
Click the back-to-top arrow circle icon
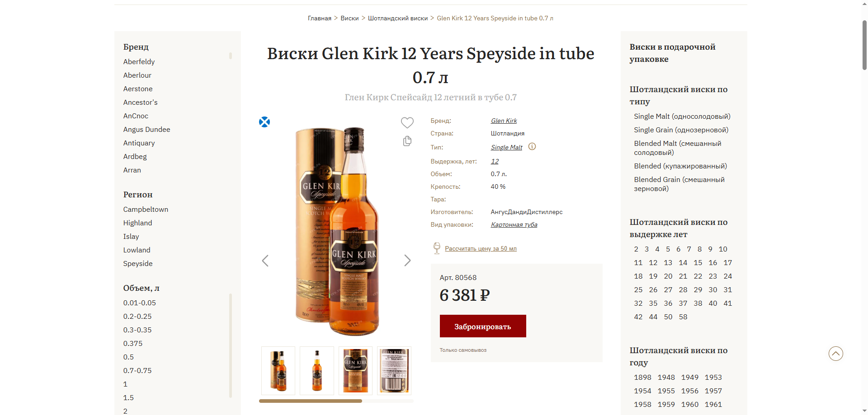(x=835, y=354)
